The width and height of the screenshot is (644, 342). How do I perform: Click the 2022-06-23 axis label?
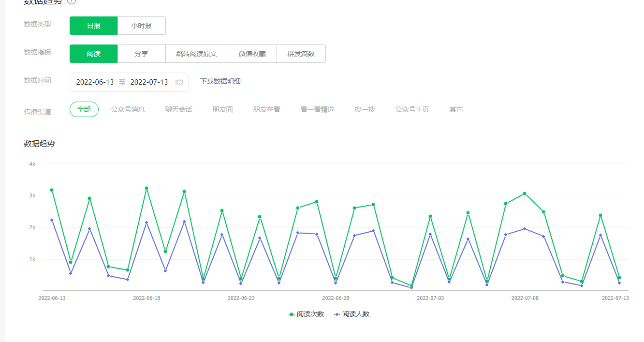pyautogui.click(x=241, y=298)
